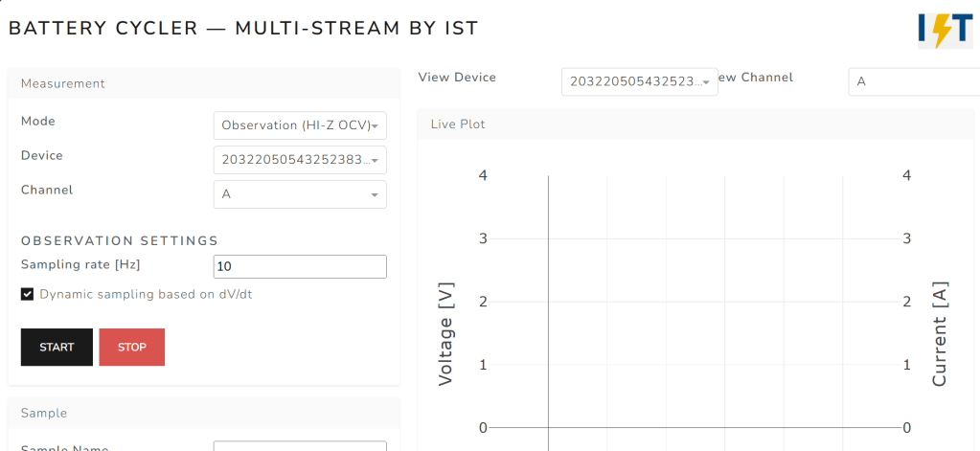Click the Observation Settings section heading
This screenshot has width=980, height=451.
[x=120, y=240]
